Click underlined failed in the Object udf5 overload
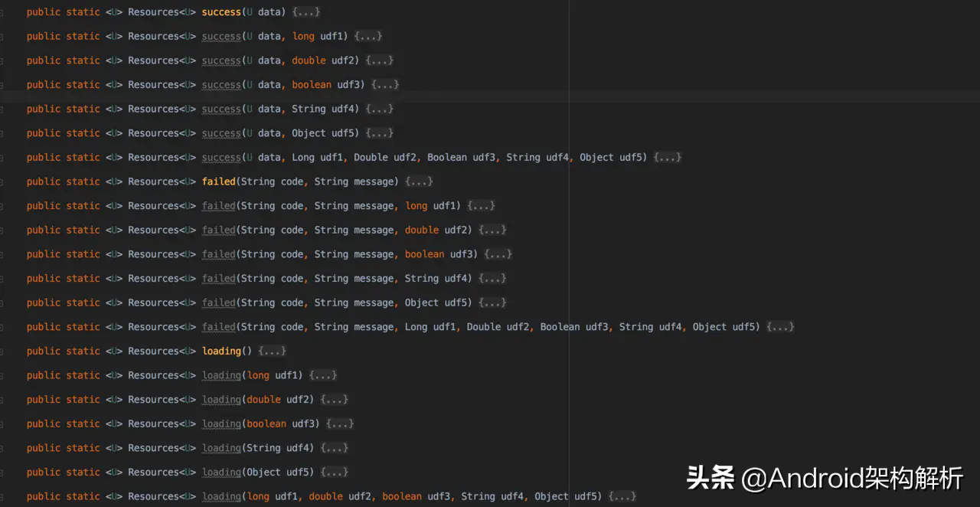Image resolution: width=980 pixels, height=507 pixels. tap(219, 303)
